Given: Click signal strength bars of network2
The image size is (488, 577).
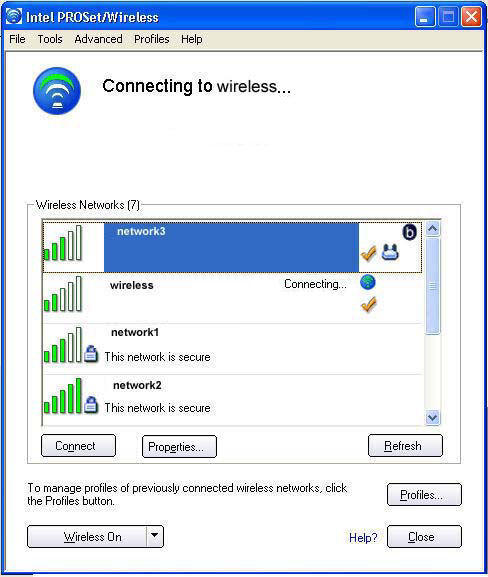Looking at the screenshot, I should click(63, 396).
